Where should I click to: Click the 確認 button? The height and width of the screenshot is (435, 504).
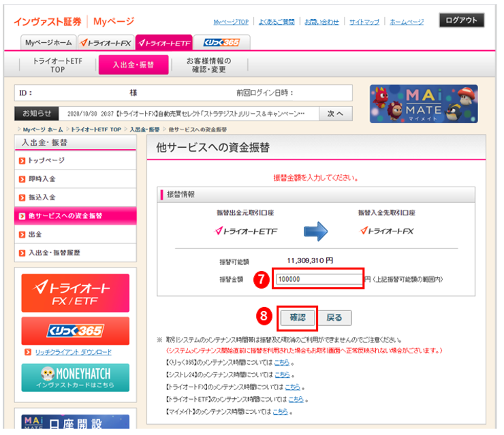pos(298,318)
